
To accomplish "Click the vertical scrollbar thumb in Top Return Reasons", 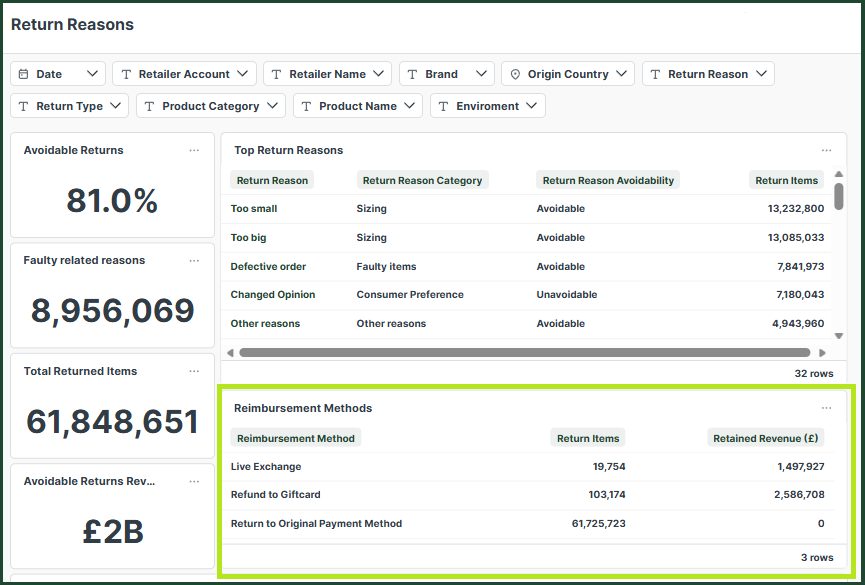I will point(839,196).
